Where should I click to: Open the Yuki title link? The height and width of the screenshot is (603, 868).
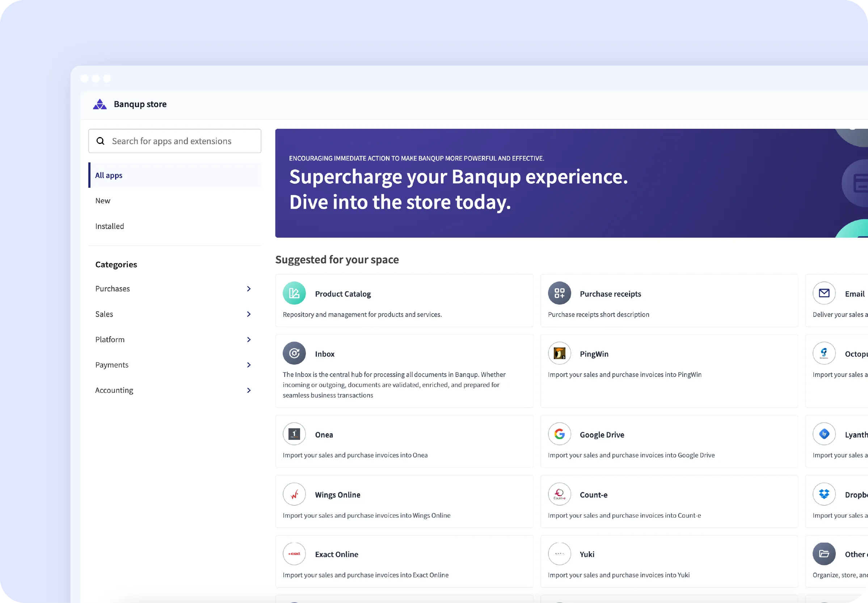pos(587,554)
